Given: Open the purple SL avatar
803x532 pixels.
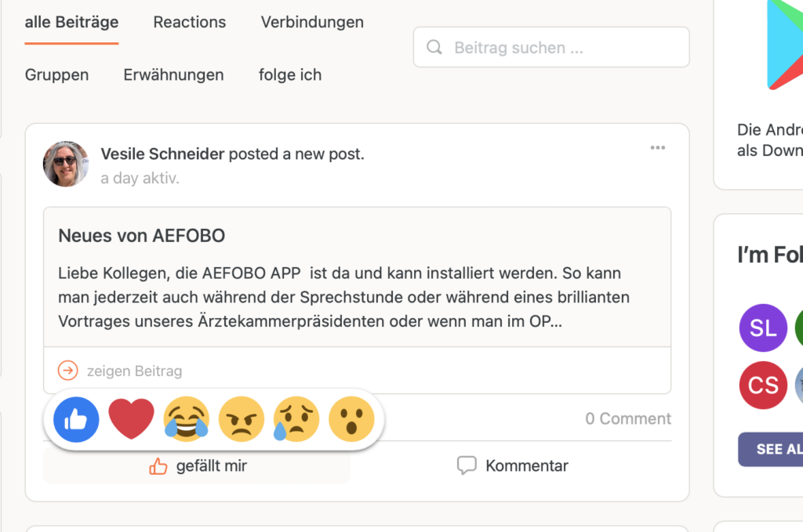Looking at the screenshot, I should click(763, 328).
